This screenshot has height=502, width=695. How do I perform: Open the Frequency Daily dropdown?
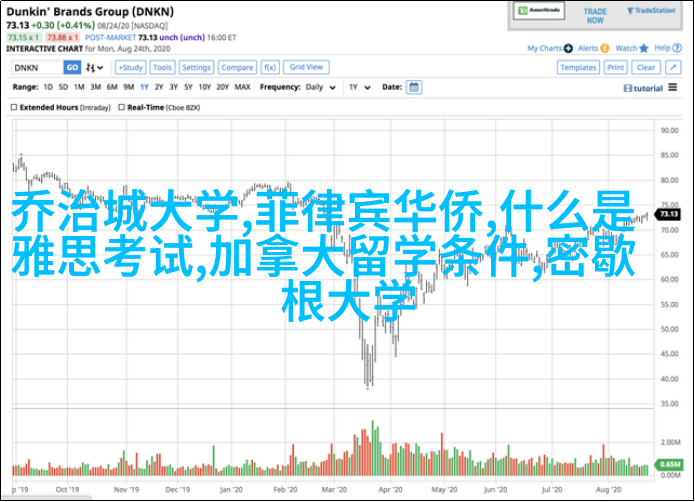coord(320,87)
